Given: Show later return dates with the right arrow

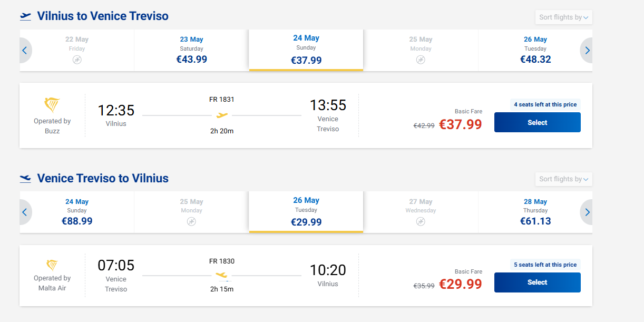Looking at the screenshot, I should point(587,212).
